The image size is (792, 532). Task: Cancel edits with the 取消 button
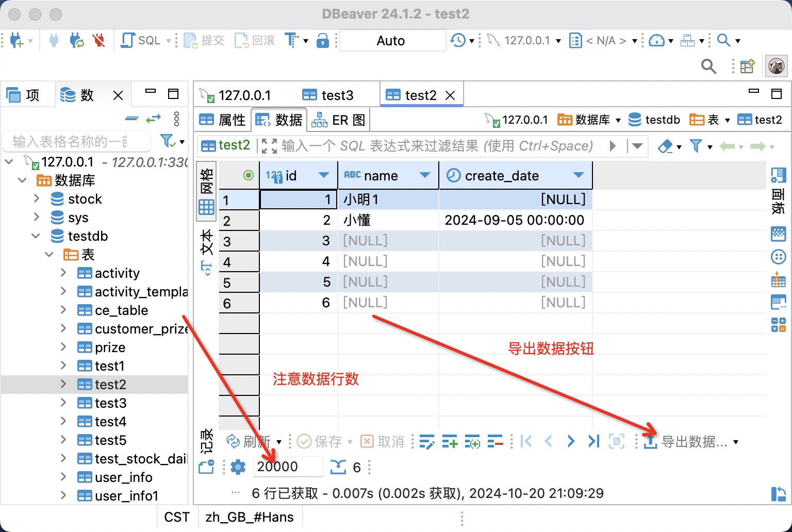pyautogui.click(x=382, y=441)
